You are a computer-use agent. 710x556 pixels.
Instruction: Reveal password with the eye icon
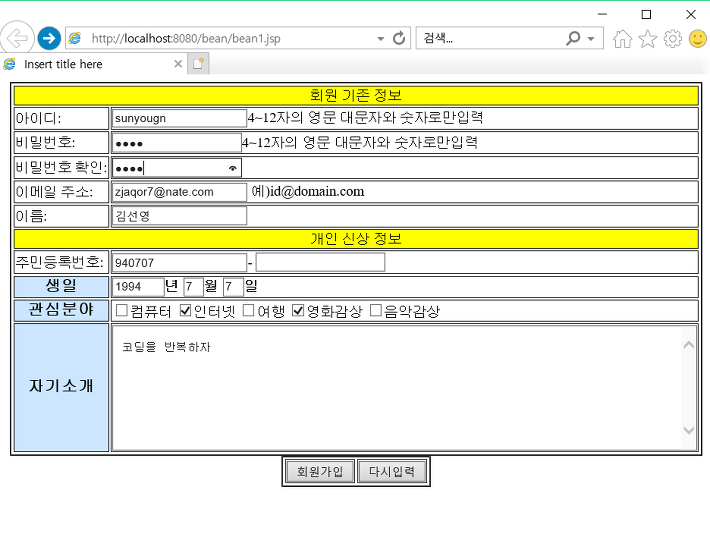pyautogui.click(x=233, y=168)
